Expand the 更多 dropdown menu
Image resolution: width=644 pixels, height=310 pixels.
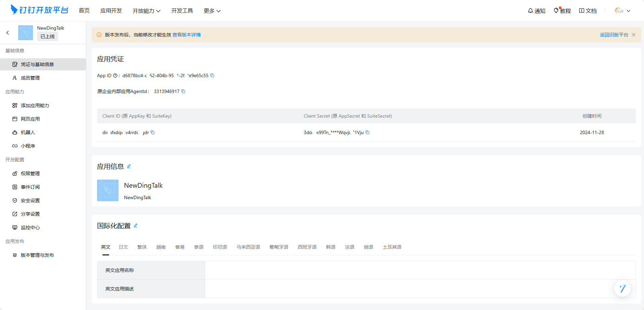click(x=212, y=11)
